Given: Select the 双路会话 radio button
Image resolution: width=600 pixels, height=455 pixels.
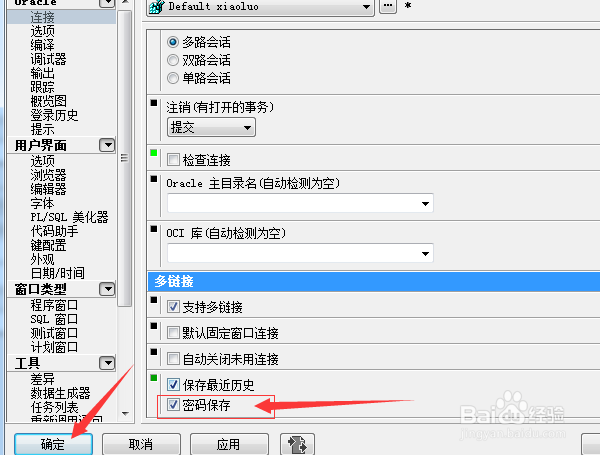Looking at the screenshot, I should pyautogui.click(x=173, y=60).
